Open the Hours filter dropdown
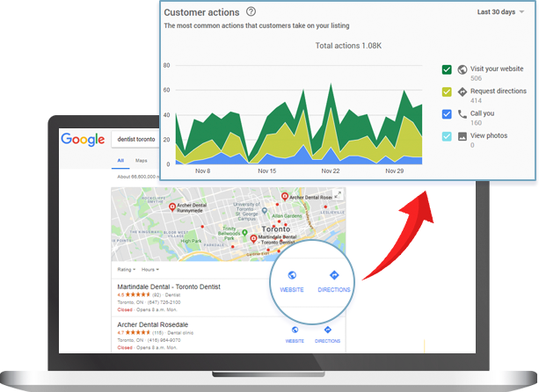The width and height of the screenshot is (539, 392). coord(153,270)
